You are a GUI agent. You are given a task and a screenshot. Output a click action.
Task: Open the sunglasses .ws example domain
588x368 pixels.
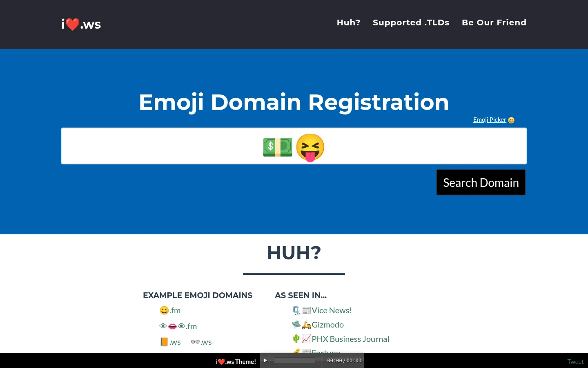point(201,342)
